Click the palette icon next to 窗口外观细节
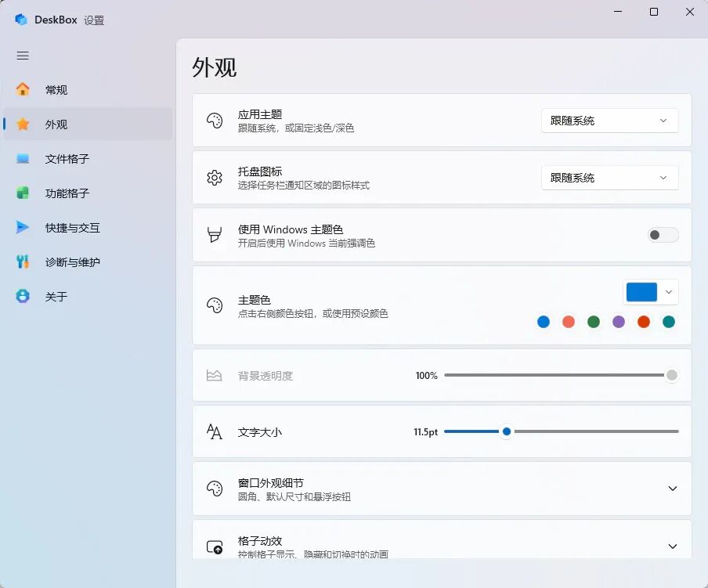Viewport: 708px width, 588px height. coord(215,489)
